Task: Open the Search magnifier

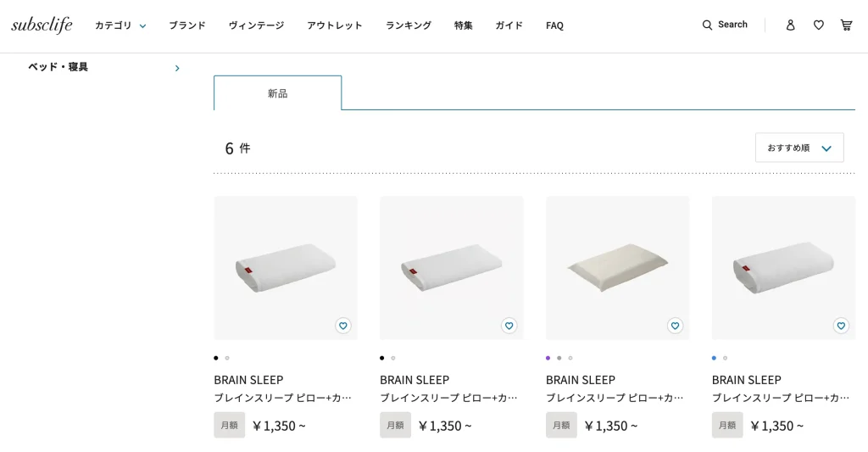Action: pyautogui.click(x=708, y=25)
